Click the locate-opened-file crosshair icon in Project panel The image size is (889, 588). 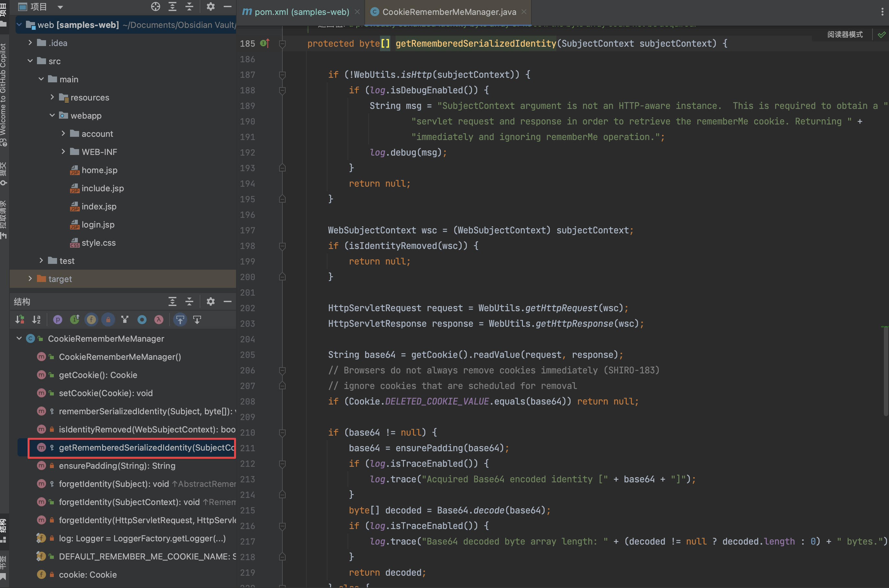click(155, 6)
